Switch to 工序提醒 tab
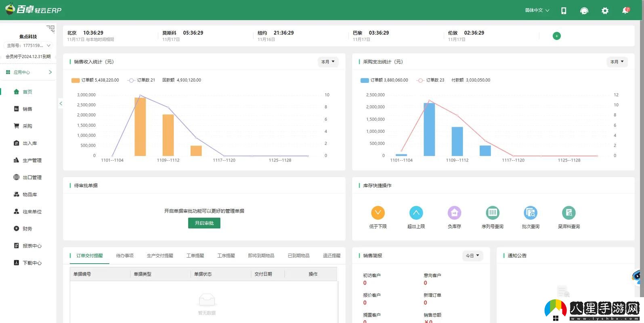644x323 pixels. (226, 256)
